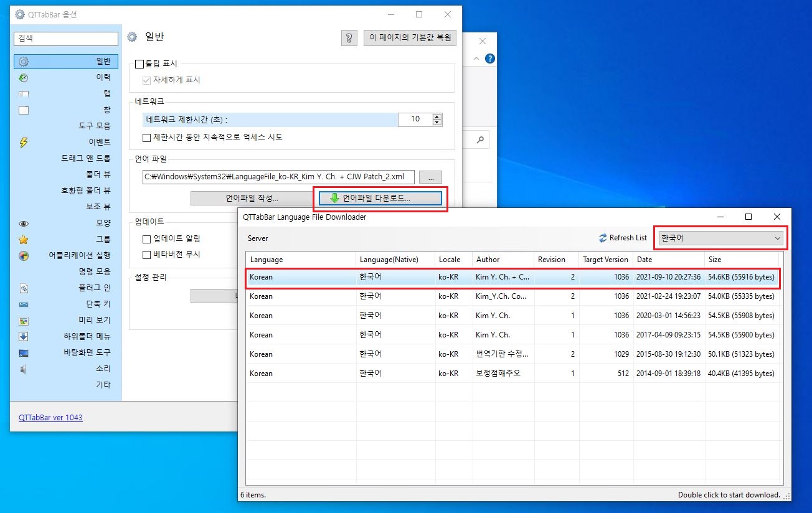Click Refresh List label
The width and height of the screenshot is (812, 513).
[x=628, y=238]
